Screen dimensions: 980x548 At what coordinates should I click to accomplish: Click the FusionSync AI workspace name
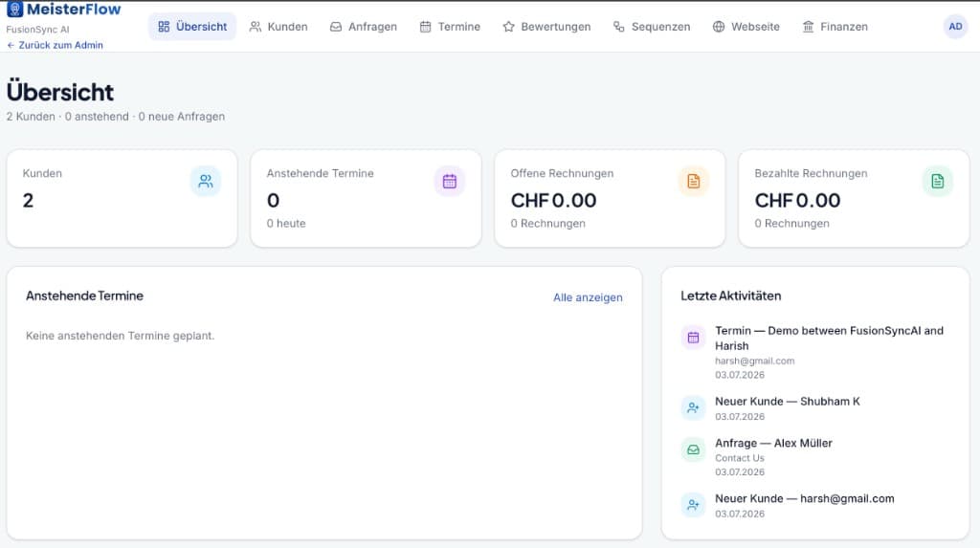(37, 30)
